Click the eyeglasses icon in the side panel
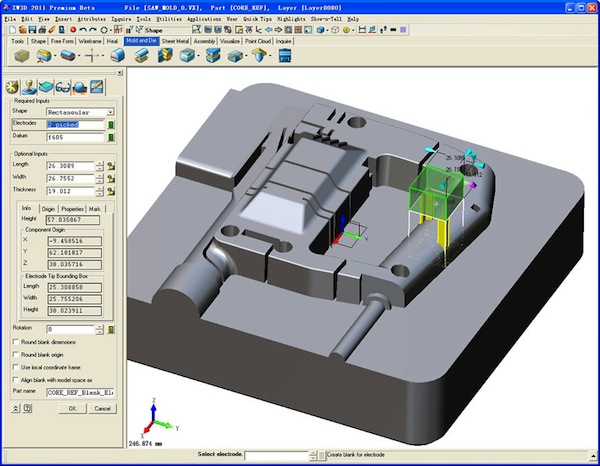 pos(63,88)
